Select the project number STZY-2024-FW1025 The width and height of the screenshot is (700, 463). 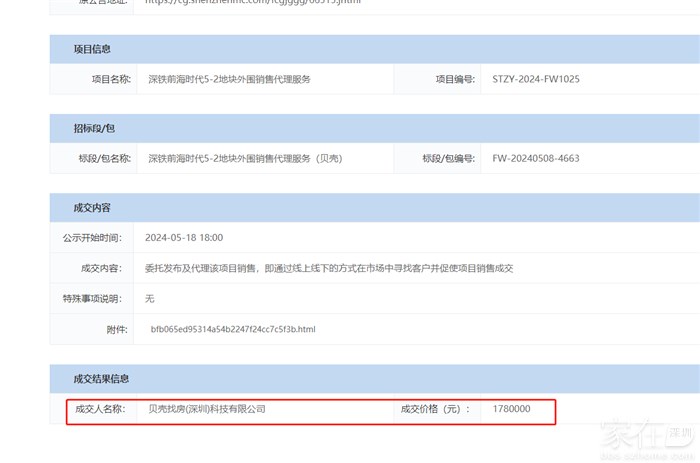click(x=536, y=79)
